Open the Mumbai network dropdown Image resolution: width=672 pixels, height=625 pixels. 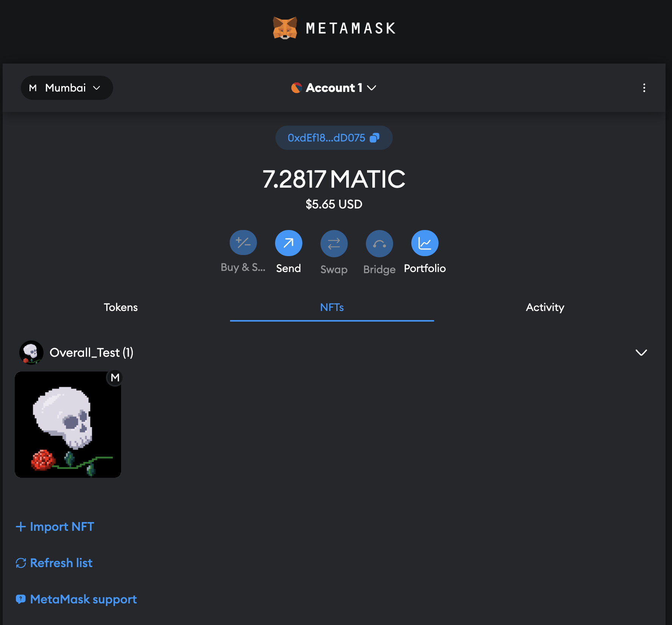coord(67,88)
